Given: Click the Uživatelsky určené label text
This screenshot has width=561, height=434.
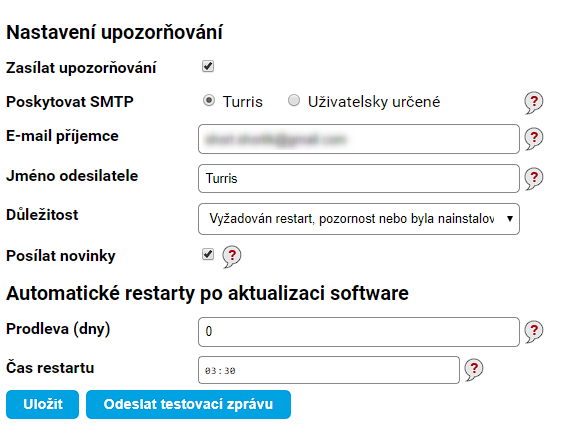Looking at the screenshot, I should pyautogui.click(x=374, y=102).
